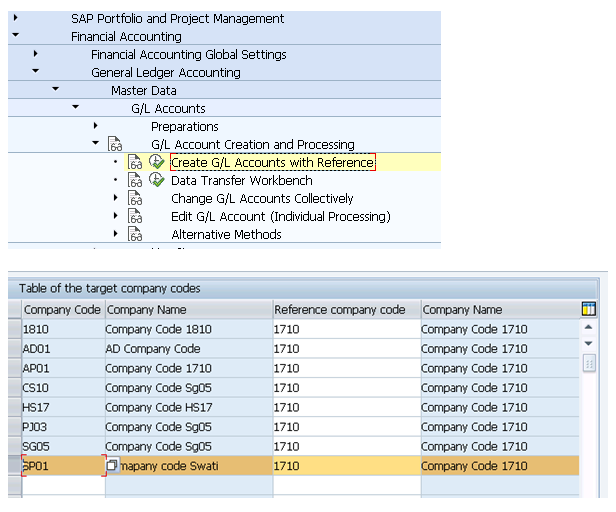Click 'AD Company Code' name cell

tap(189, 349)
